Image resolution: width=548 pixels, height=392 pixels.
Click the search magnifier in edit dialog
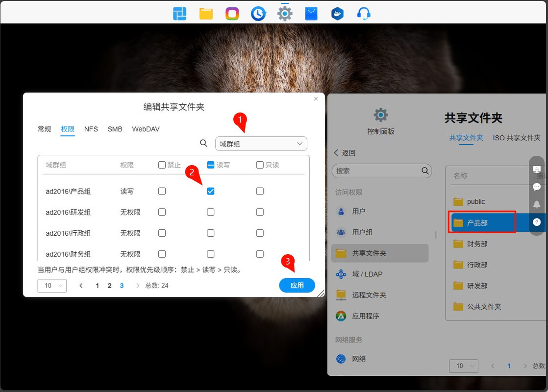203,143
